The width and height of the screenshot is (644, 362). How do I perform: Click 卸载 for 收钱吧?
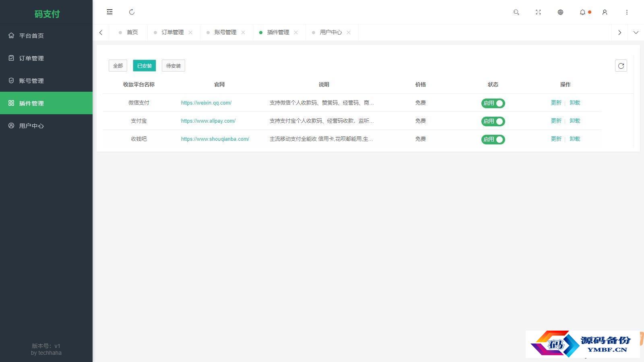(575, 139)
